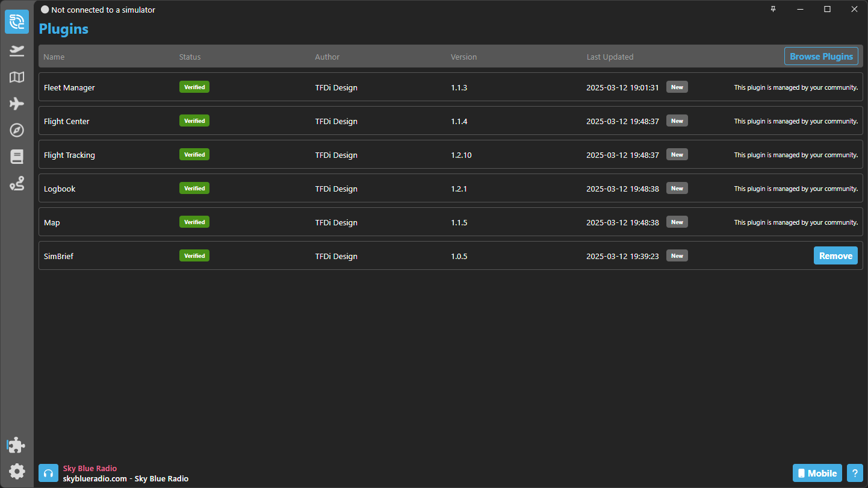The image size is (868, 488).
Task: Remove the SimBrief plugin
Action: point(835,255)
